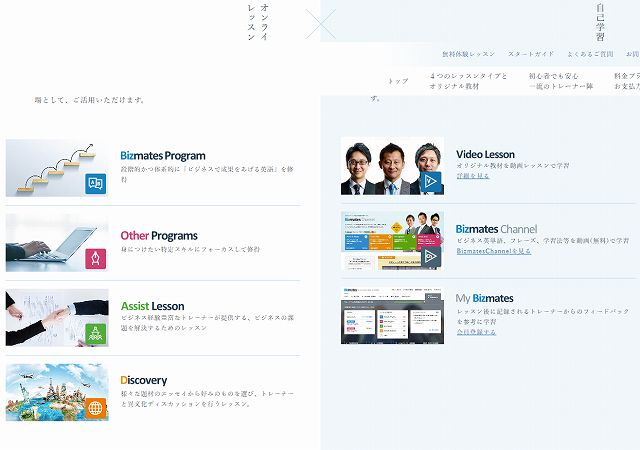Open the Bizmates Program staircase thumbnail
This screenshot has width=640, height=450.
57,168
